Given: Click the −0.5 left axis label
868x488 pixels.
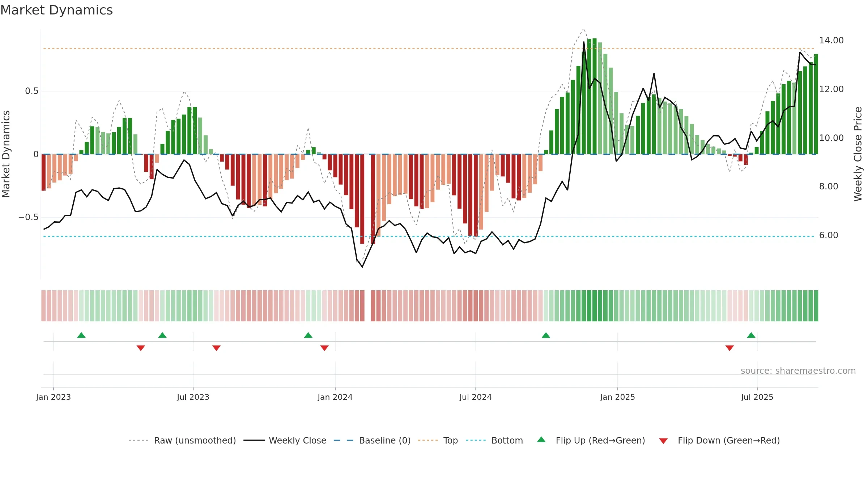Looking at the screenshot, I should [x=29, y=217].
